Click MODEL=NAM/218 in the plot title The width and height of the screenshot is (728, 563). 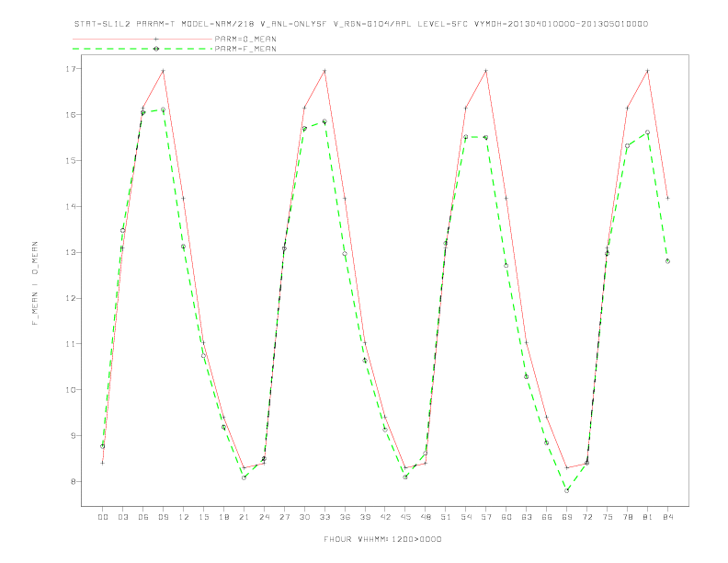[218, 24]
